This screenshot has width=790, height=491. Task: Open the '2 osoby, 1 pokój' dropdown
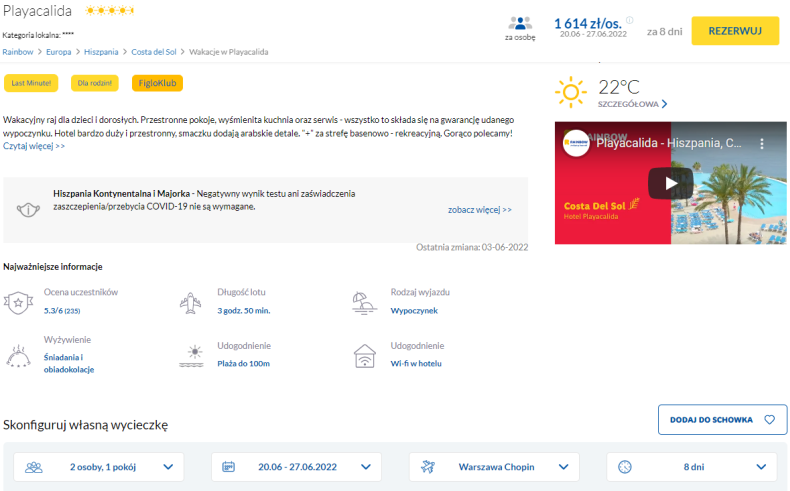(99, 467)
